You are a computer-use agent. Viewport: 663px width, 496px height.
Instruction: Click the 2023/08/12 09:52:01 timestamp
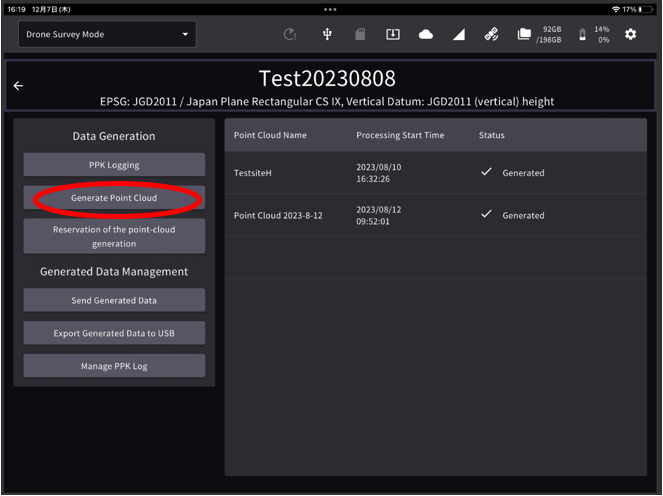coord(379,215)
